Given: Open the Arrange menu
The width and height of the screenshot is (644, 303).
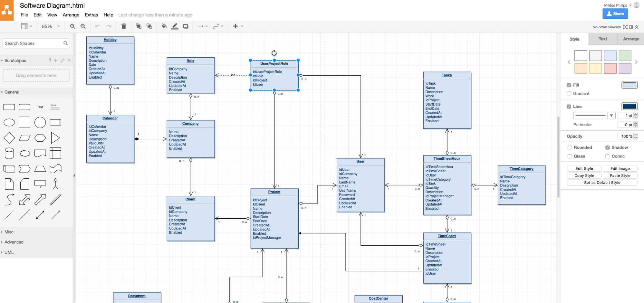Looking at the screenshot, I should [71, 15].
